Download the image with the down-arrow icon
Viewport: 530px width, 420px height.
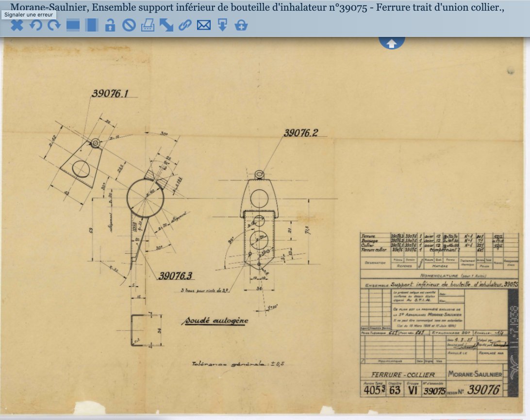tap(222, 25)
